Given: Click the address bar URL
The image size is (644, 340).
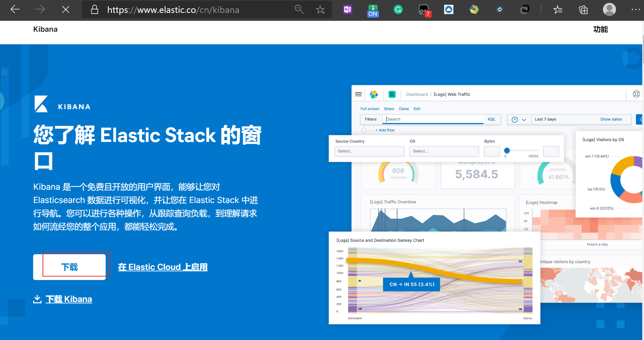Looking at the screenshot, I should [173, 10].
